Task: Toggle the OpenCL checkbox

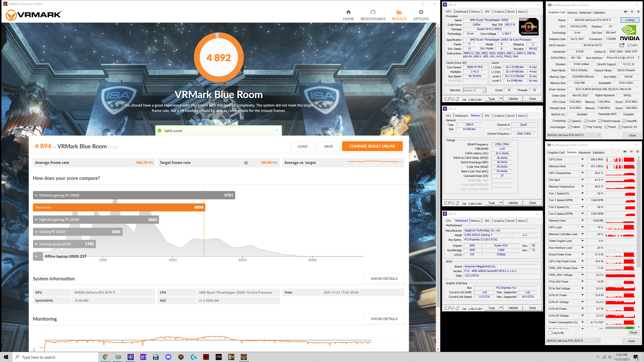Action: 570,121
